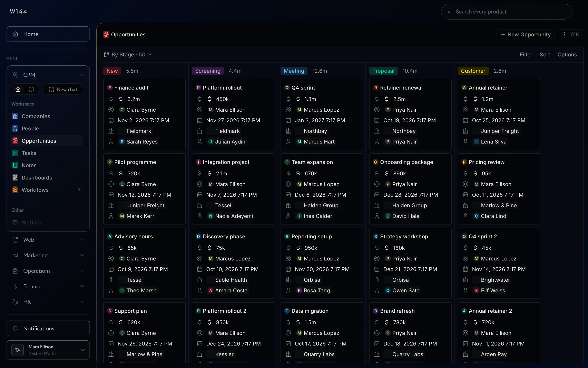Open the Filter control
Image resolution: width=588 pixels, height=368 pixels.
(526, 55)
